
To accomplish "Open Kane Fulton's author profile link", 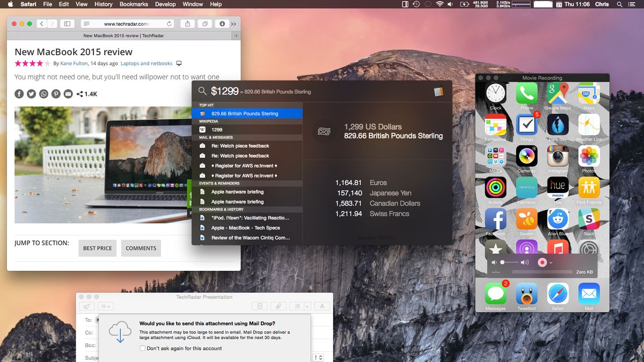I will tap(74, 63).
